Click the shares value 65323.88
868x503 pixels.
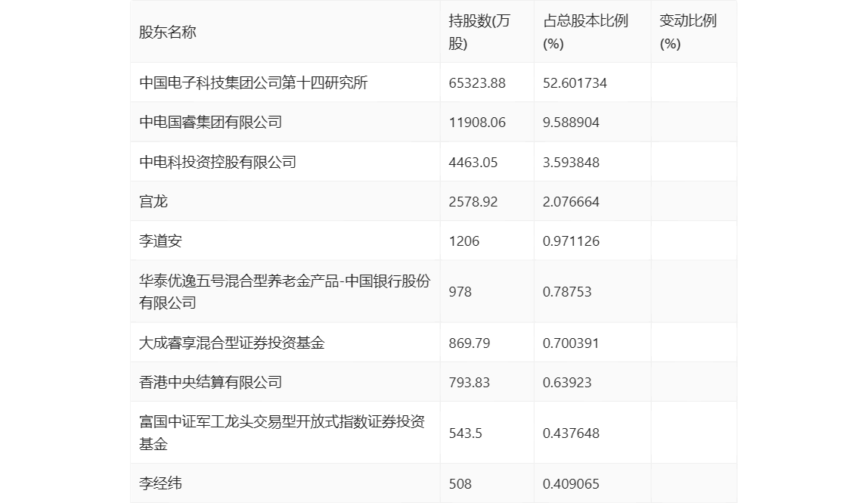tap(477, 83)
